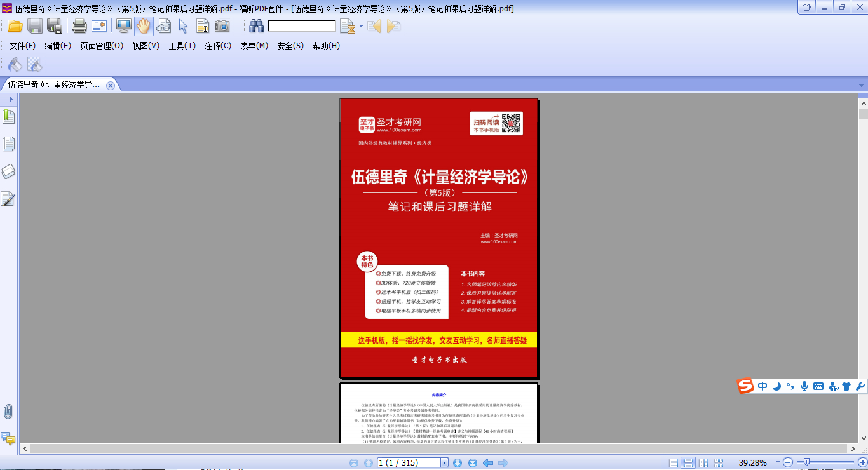Open the 编辑(E) menu
The height and width of the screenshot is (470, 868).
pyautogui.click(x=58, y=46)
